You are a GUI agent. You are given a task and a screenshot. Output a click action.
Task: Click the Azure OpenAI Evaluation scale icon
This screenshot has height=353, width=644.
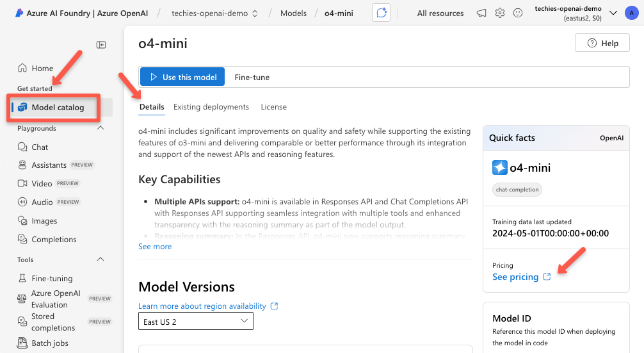22,299
